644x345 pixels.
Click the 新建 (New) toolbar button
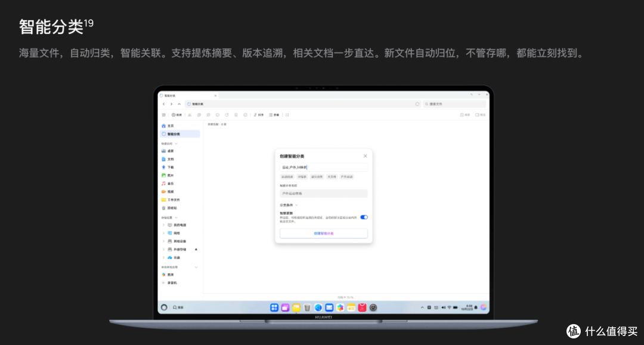(x=177, y=115)
